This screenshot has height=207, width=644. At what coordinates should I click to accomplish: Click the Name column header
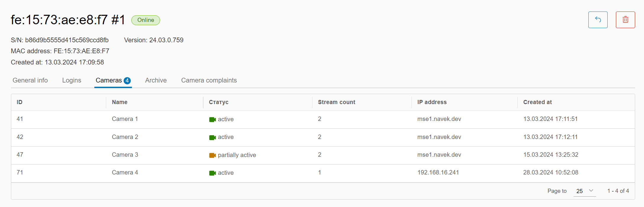tap(120, 102)
